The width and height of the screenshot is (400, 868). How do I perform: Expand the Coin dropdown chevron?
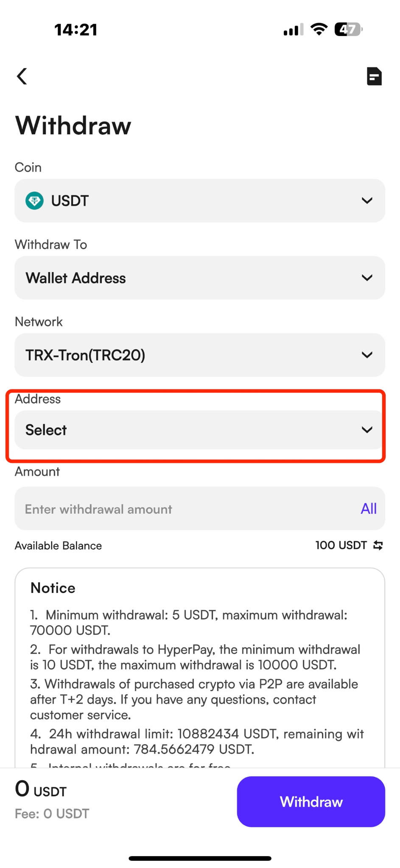367,200
